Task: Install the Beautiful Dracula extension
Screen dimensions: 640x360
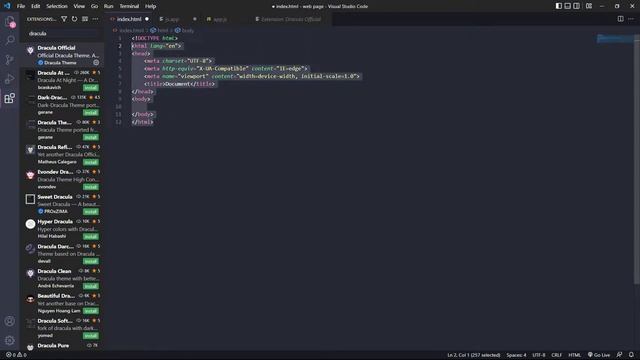Action: point(91,311)
